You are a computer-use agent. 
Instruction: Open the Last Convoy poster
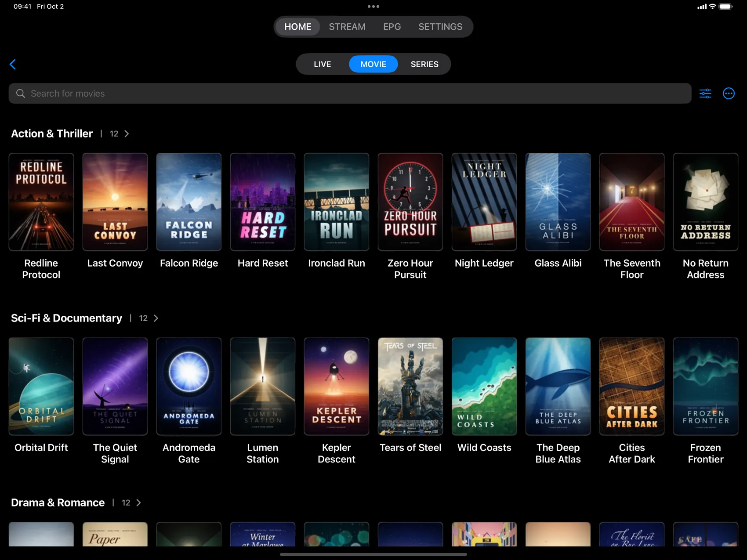pyautogui.click(x=115, y=202)
